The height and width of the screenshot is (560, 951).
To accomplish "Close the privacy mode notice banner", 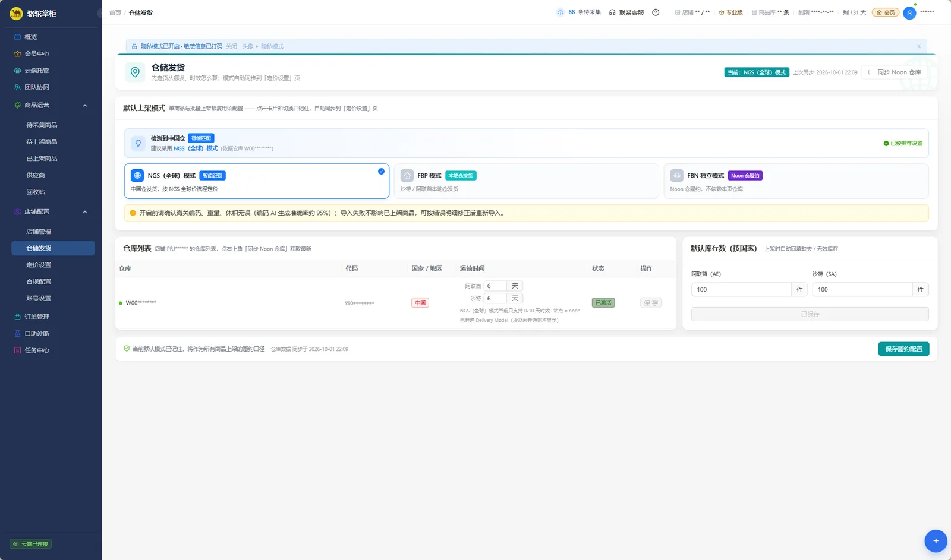I will tap(918, 46).
